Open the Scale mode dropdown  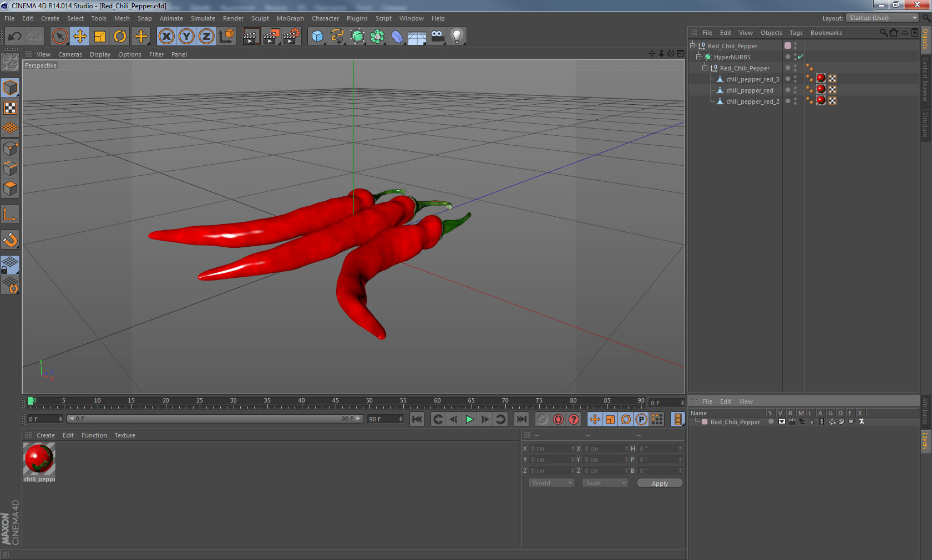pos(605,483)
